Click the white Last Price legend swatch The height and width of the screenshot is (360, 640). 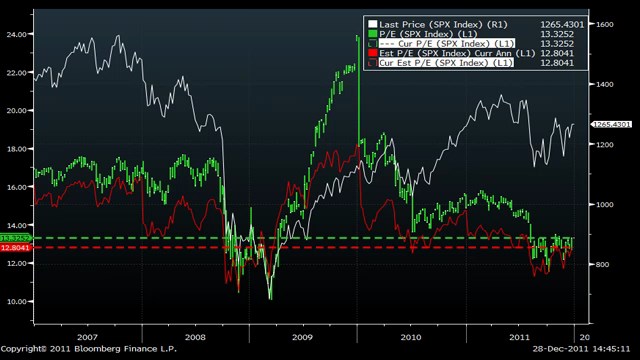[x=372, y=24]
